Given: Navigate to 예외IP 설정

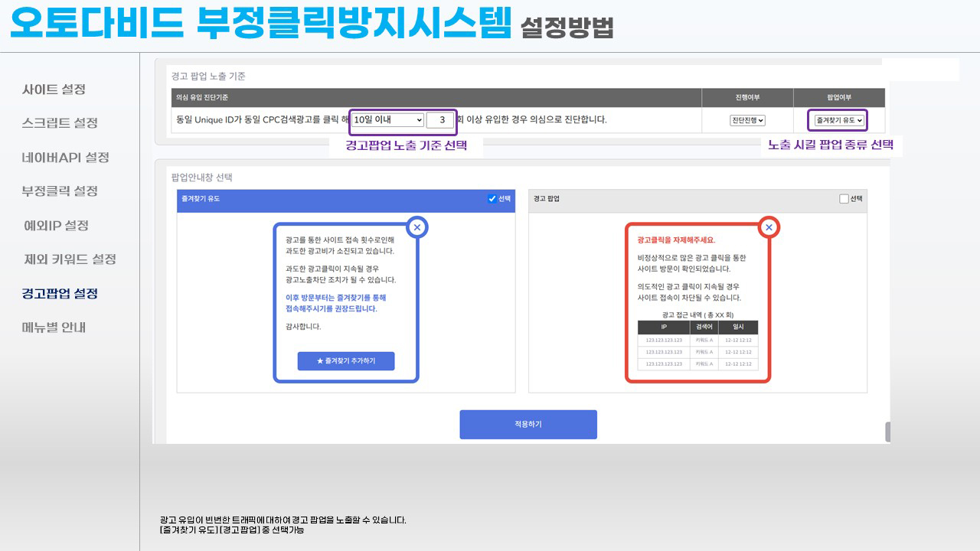Looking at the screenshot, I should coord(56,226).
